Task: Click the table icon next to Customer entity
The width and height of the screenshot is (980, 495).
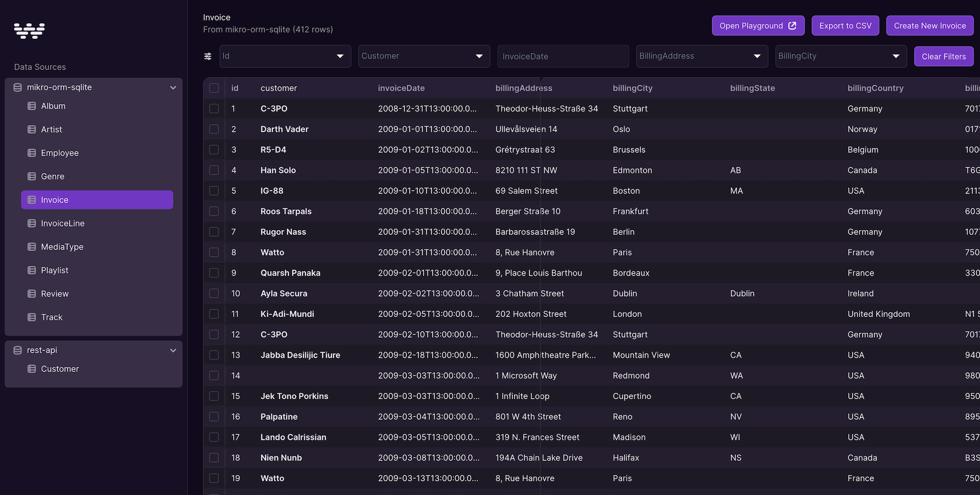Action: click(32, 369)
